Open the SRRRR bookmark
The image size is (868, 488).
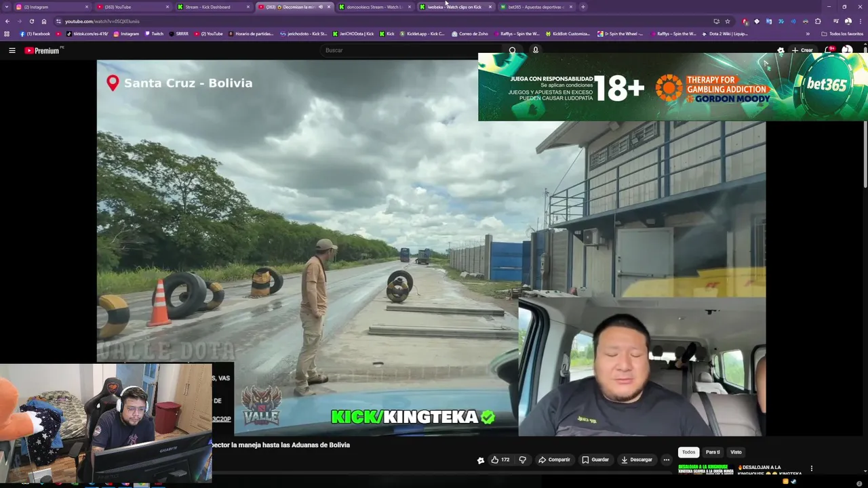click(x=179, y=34)
